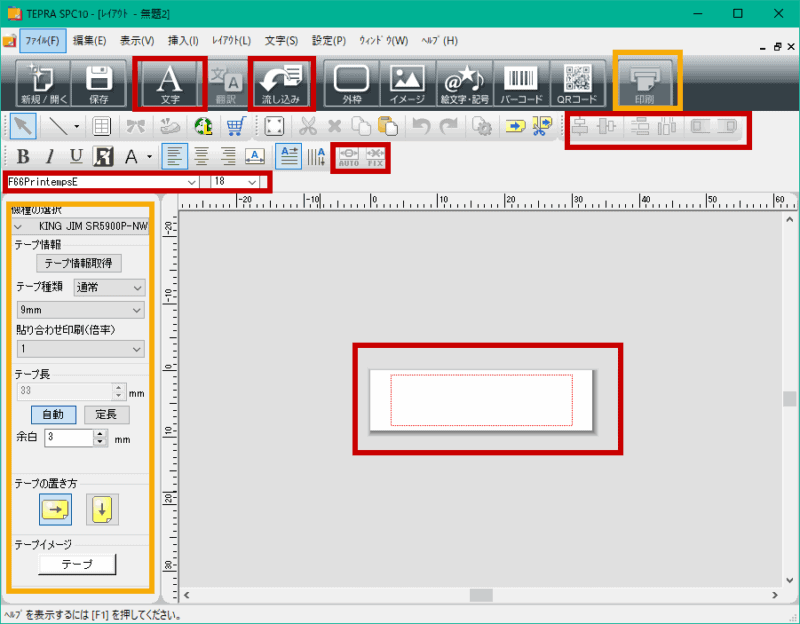Open the 設定(P) menu
Screen dimensions: 800x624
(328, 41)
